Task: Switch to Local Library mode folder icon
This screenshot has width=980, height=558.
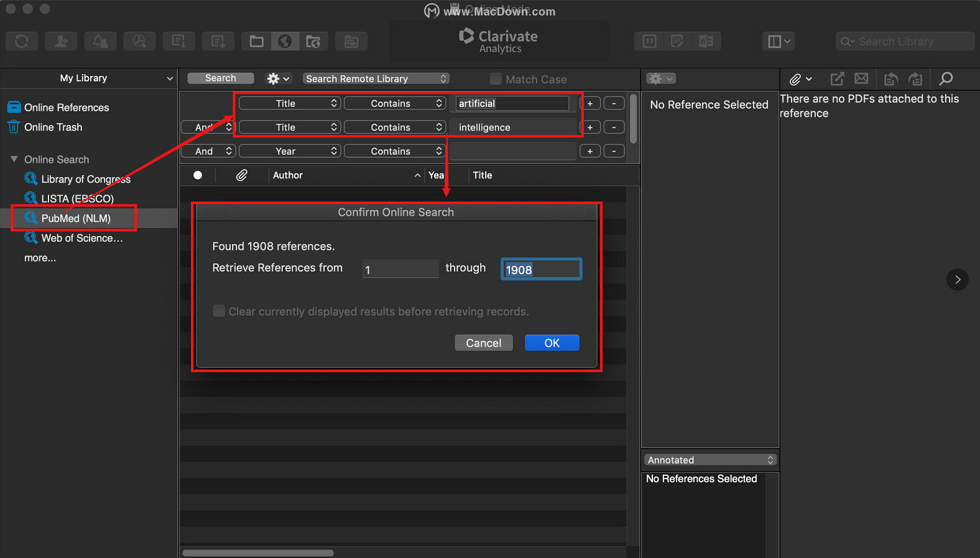Action: pyautogui.click(x=256, y=41)
